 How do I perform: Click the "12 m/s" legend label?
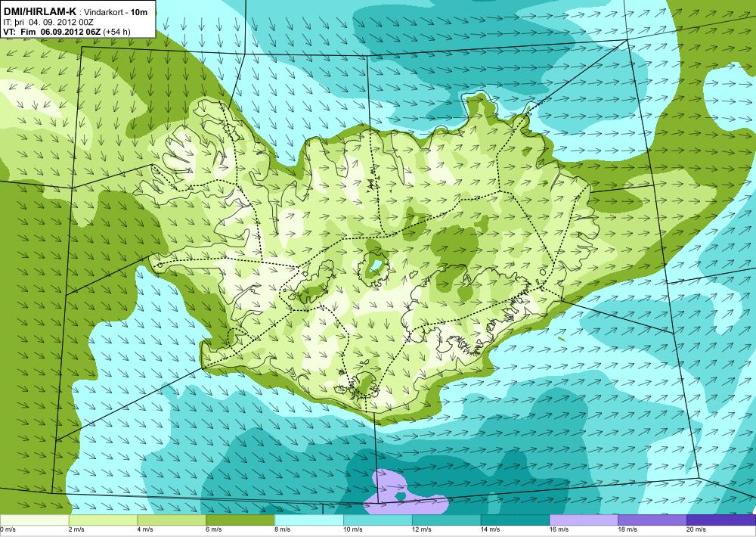[421, 529]
